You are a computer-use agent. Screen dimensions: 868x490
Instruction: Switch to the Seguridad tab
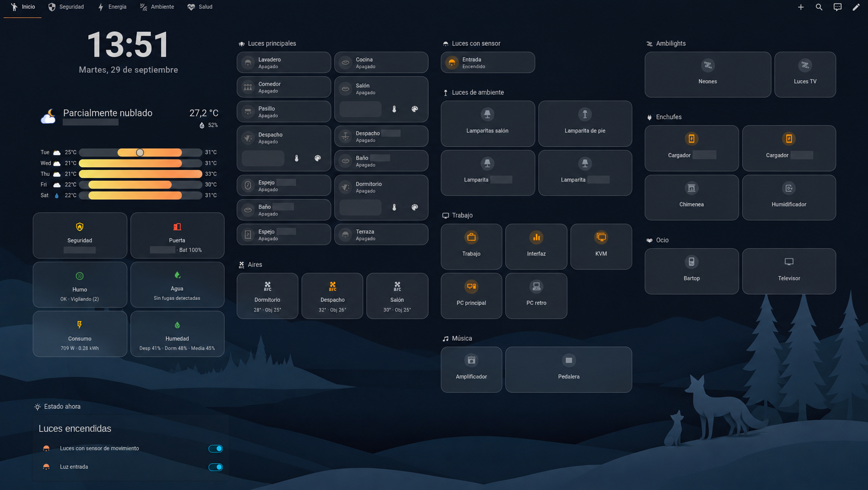tap(66, 7)
